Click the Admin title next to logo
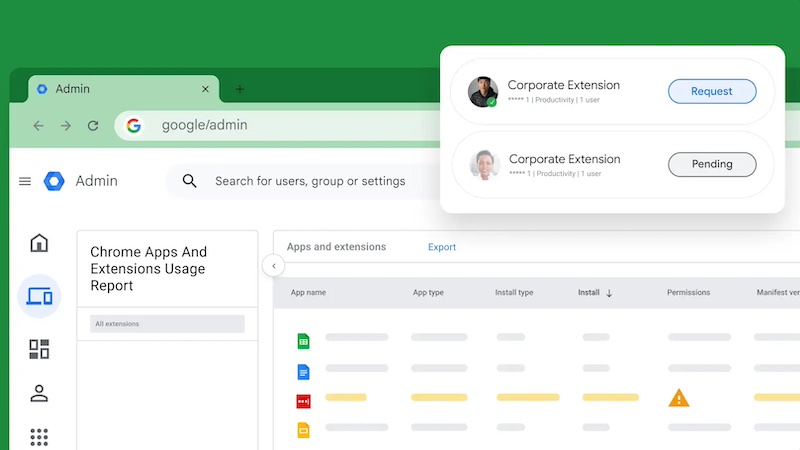The height and width of the screenshot is (450, 800). [x=96, y=181]
